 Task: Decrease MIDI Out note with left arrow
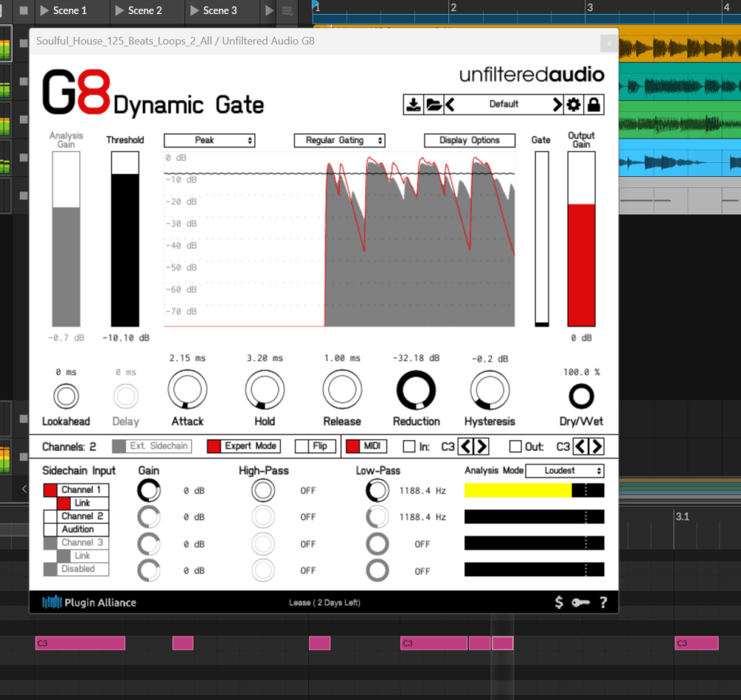pos(581,447)
